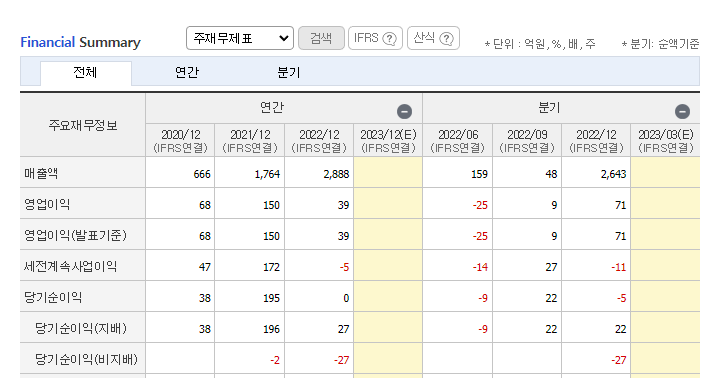Open the 주재무제표 dropdown
Image resolution: width=714 pixels, height=378 pixels.
(x=240, y=38)
